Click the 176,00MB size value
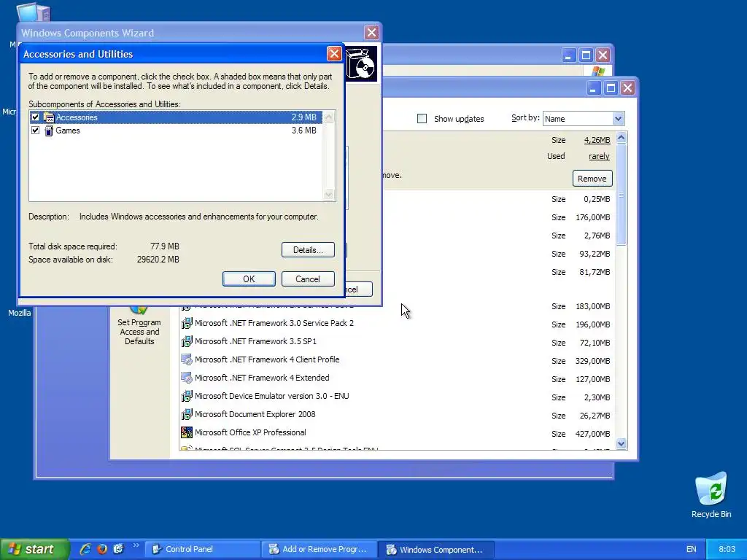Image resolution: width=747 pixels, height=560 pixels. [592, 217]
